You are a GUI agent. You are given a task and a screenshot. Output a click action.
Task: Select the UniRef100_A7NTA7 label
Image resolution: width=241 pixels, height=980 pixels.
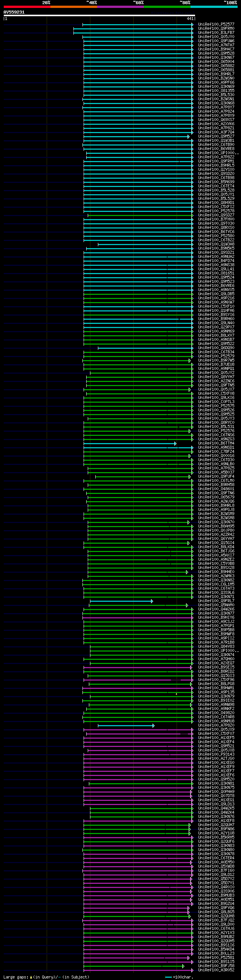click(216, 45)
